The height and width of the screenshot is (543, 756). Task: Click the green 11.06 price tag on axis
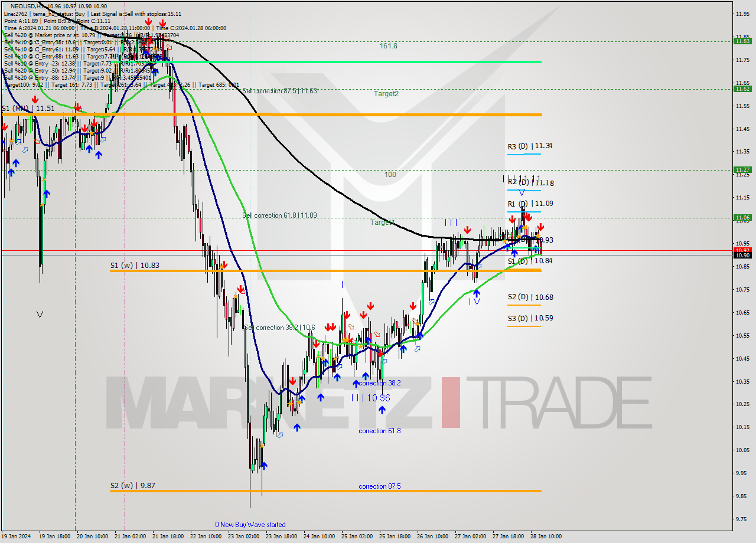[742, 217]
